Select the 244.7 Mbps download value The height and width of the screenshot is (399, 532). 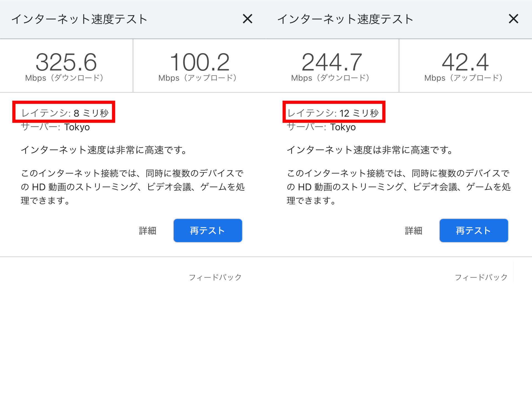(x=332, y=62)
